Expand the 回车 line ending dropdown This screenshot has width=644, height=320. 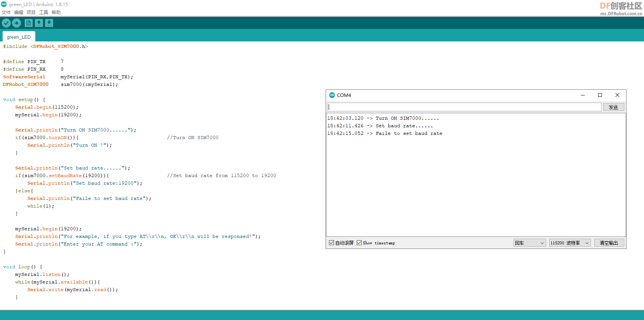[530, 243]
